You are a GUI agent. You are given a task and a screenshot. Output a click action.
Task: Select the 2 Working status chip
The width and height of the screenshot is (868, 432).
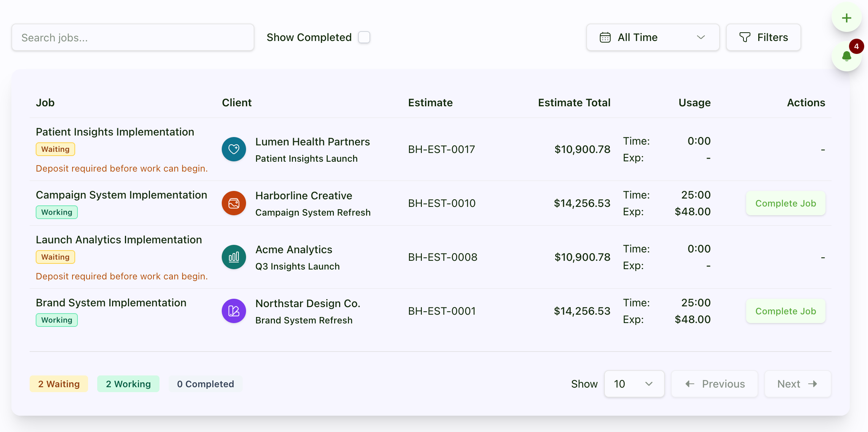coord(128,384)
